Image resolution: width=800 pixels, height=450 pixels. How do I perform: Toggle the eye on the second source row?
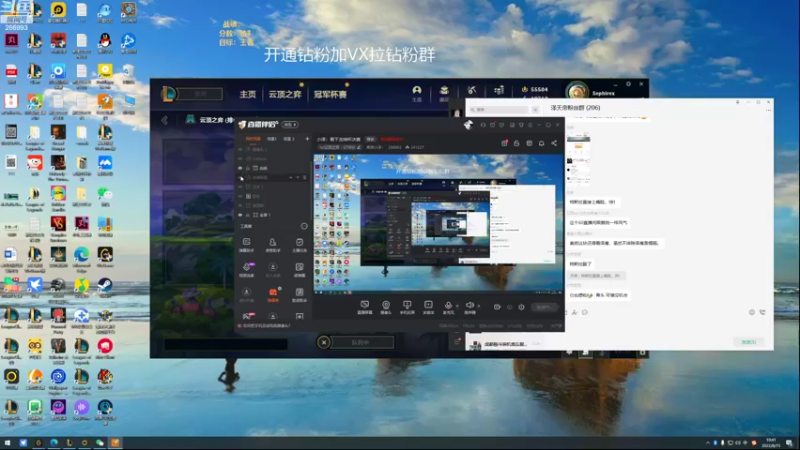[240, 159]
